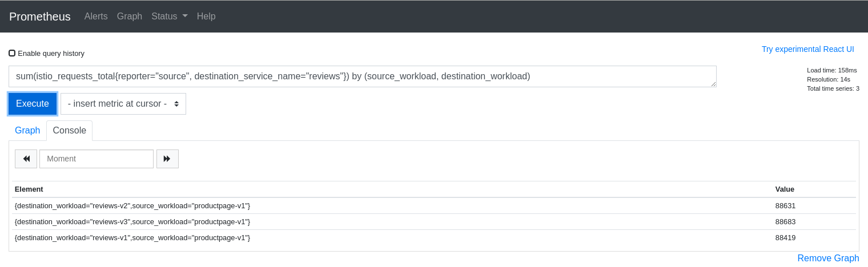The height and width of the screenshot is (267, 868).
Task: Click the Moment time input field
Action: [97, 159]
